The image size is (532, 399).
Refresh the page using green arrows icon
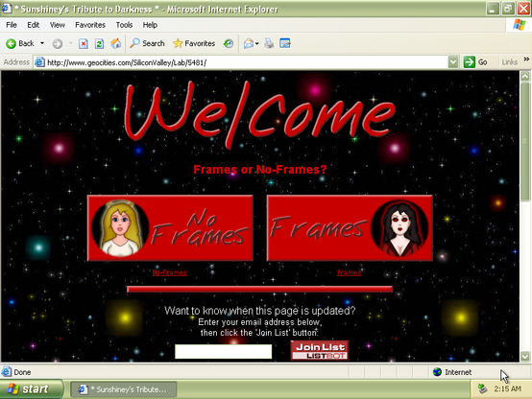click(x=100, y=43)
